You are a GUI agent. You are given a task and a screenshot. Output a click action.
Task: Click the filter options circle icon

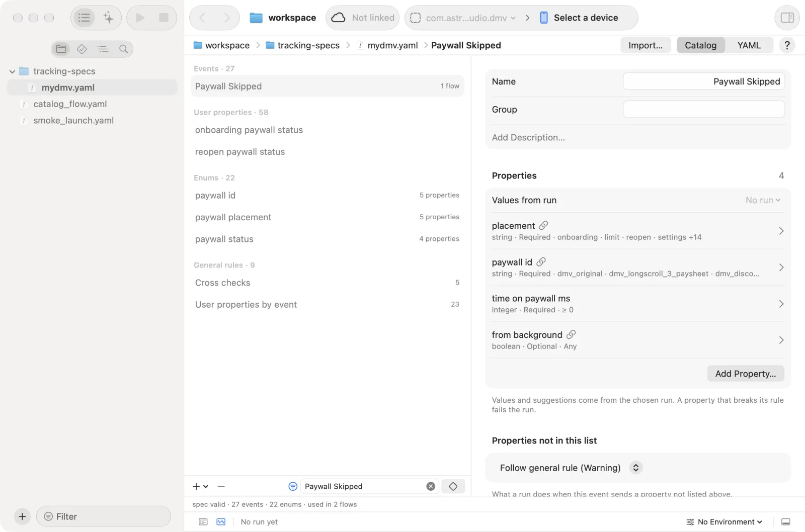tap(293, 486)
